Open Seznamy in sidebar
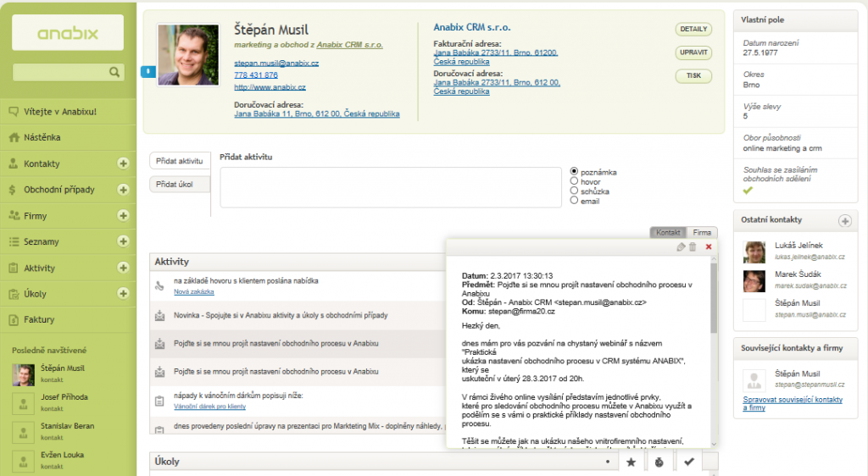Image resolution: width=868 pixels, height=476 pixels. (x=41, y=241)
